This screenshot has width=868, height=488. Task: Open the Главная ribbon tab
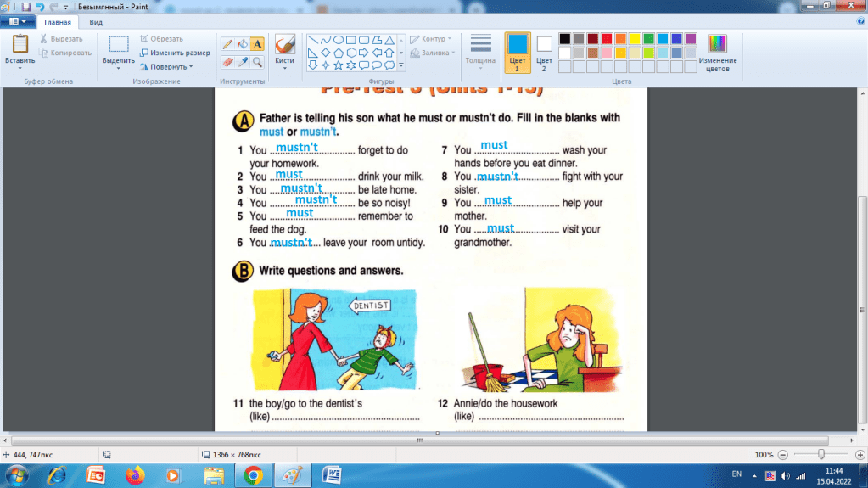point(59,23)
